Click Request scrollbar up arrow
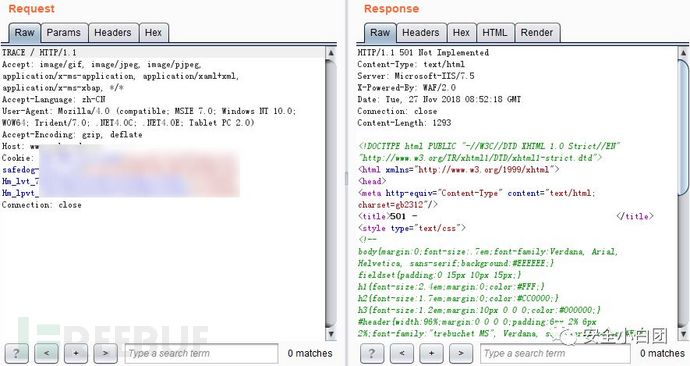Image resolution: width=690 pixels, height=366 pixels. [331, 53]
